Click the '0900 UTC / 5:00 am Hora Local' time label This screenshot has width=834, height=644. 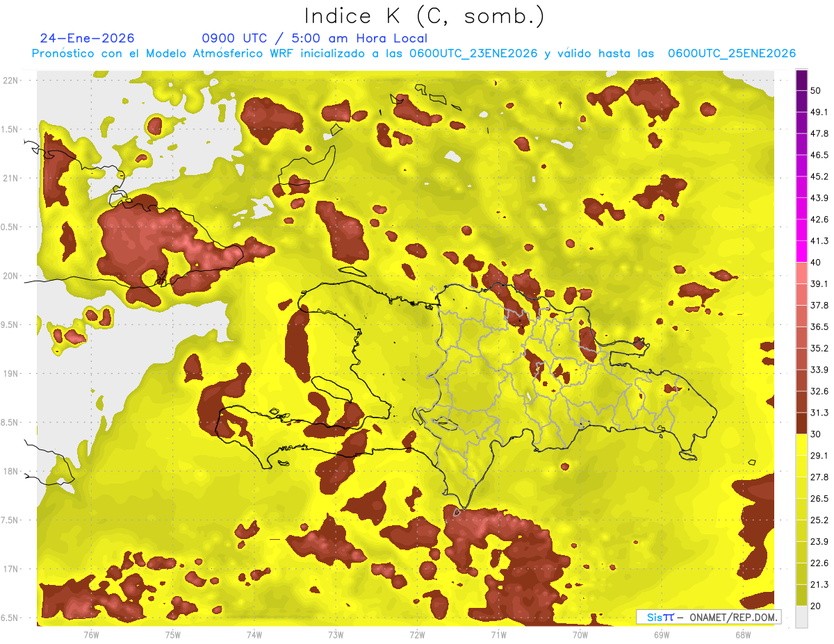(315, 38)
